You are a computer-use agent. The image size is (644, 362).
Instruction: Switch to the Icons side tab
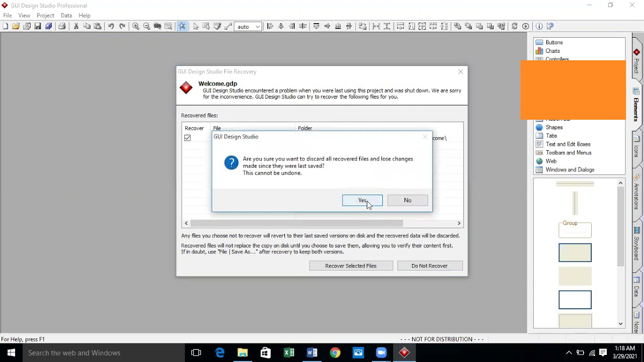pyautogui.click(x=636, y=146)
